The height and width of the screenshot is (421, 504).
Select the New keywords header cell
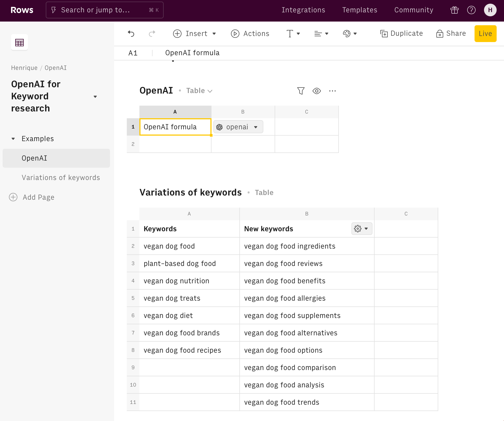(307, 229)
